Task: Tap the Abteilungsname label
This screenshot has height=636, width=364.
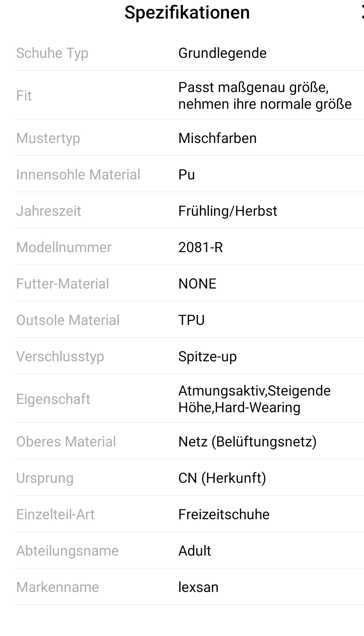Action: click(67, 551)
